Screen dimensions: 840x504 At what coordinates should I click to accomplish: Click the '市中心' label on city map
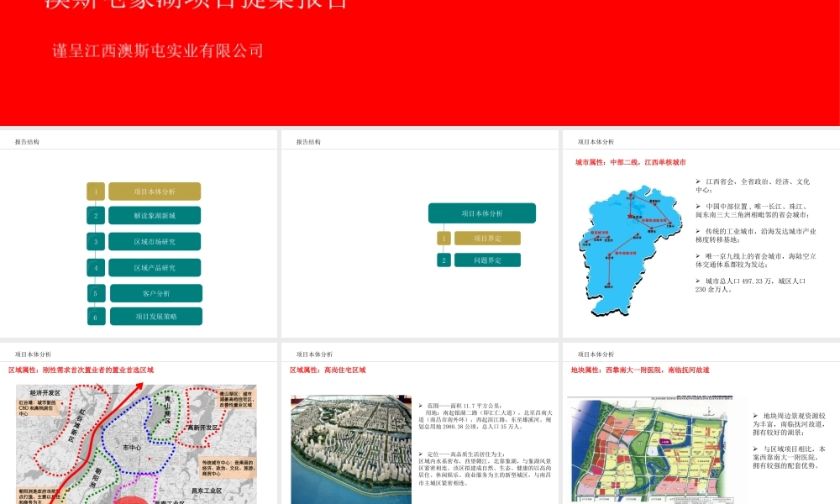[132, 447]
